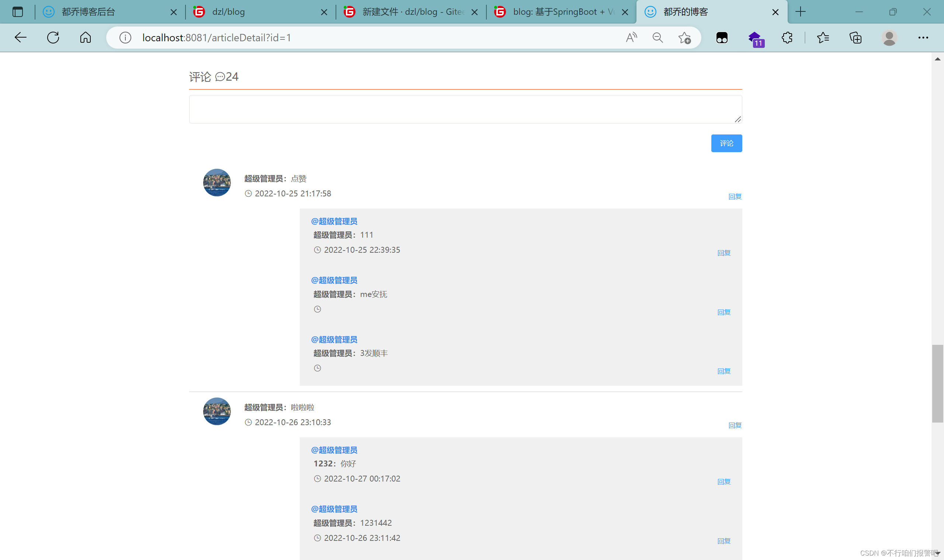Open the browser extensions puzzle icon
944x560 pixels.
pos(787,37)
